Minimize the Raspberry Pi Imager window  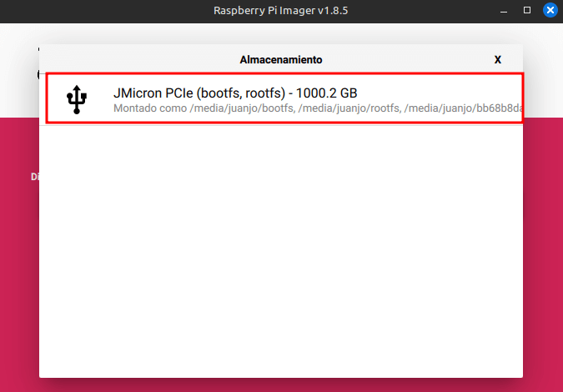[504, 10]
